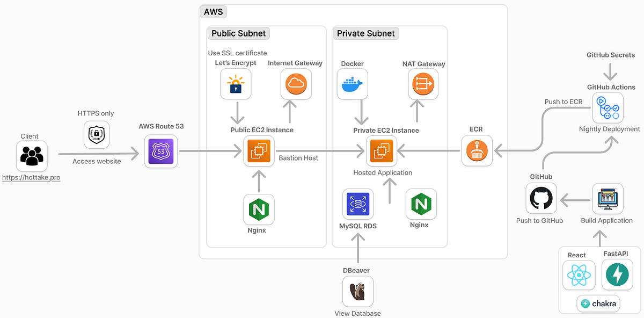The image size is (644, 318).
Task: Open the GitHub octocat icon
Action: [540, 198]
